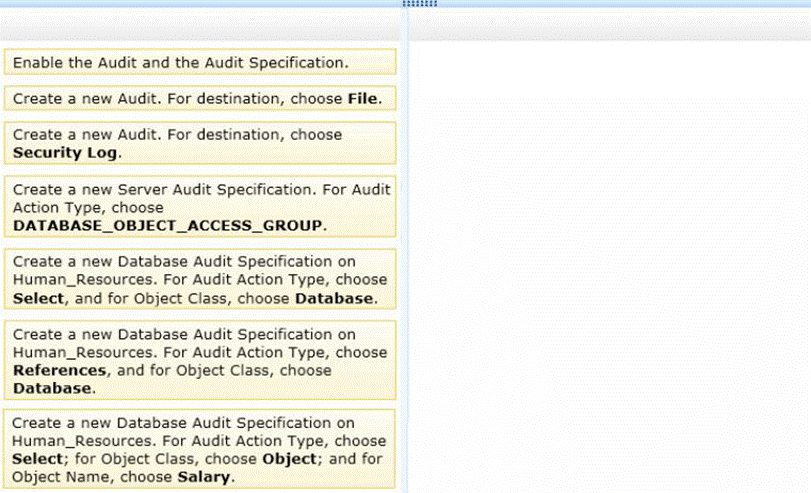Choose the Database Audit Specification Select/Database step
Image resolution: width=811 pixels, height=493 pixels.
click(x=200, y=279)
